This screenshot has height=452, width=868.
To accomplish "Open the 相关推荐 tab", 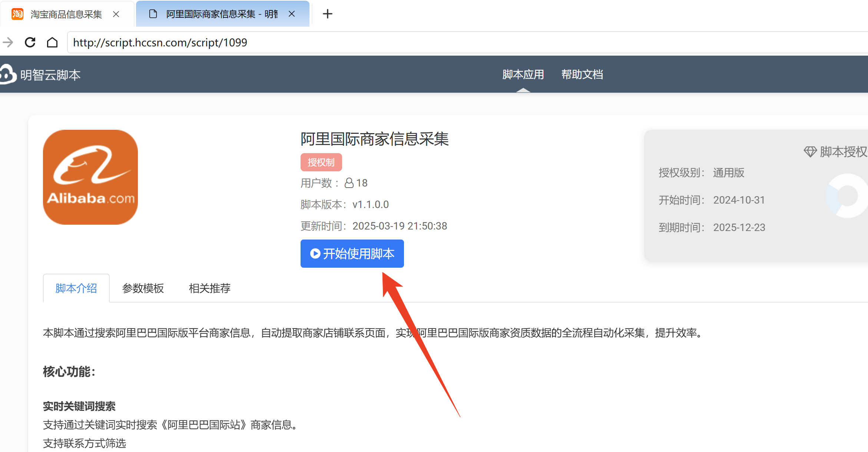I will point(210,288).
